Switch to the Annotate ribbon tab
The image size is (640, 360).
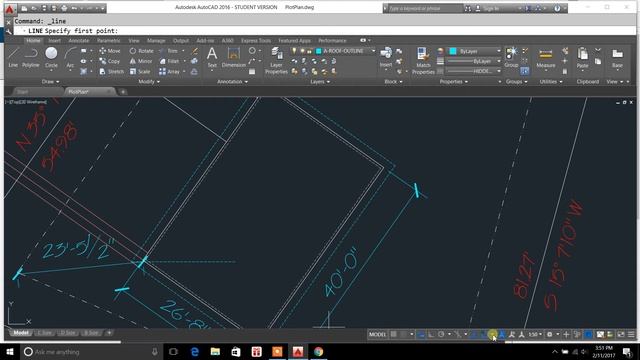point(78,40)
